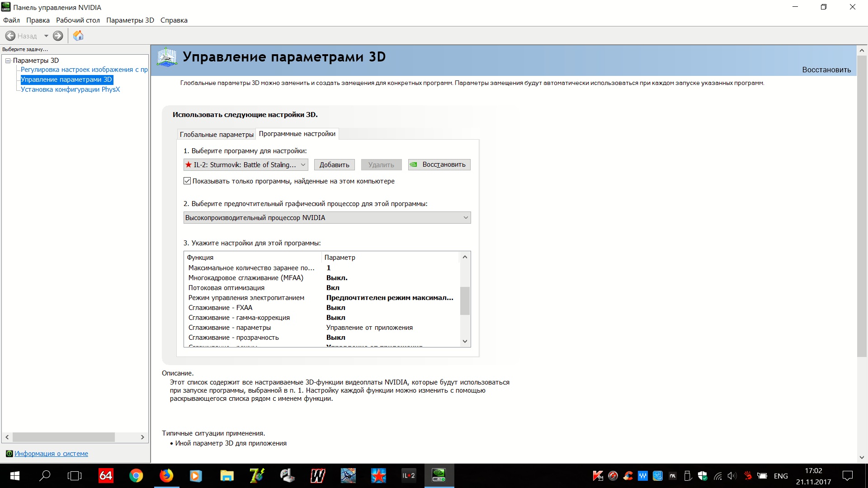Select 'Установка конфигурации PhysX' tree item
Screen dimensions: 868x488
[x=71, y=89]
